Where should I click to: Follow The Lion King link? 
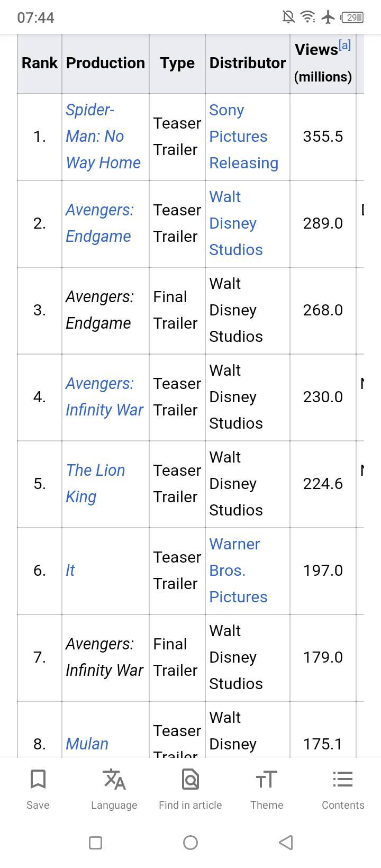(95, 484)
